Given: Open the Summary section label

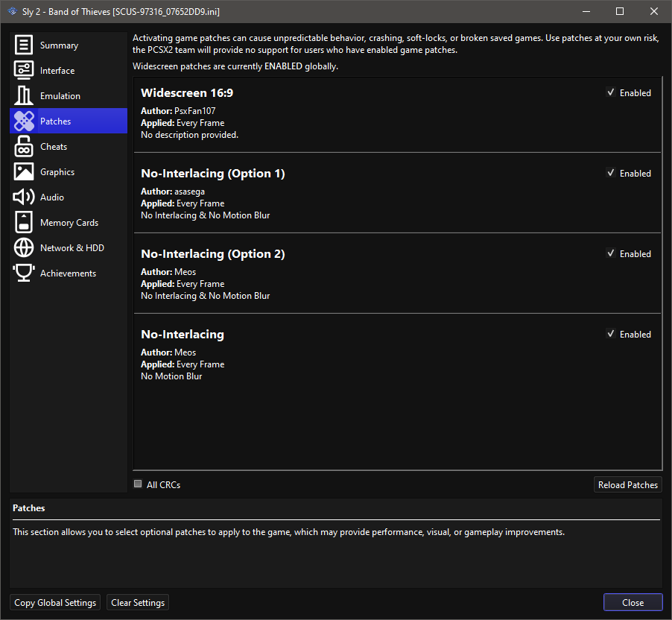Looking at the screenshot, I should point(59,45).
